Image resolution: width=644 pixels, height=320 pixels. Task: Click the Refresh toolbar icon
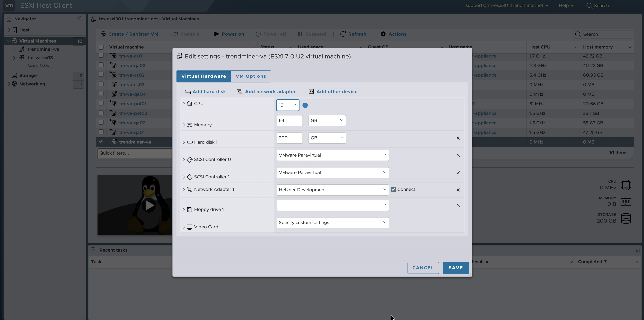coord(343,34)
